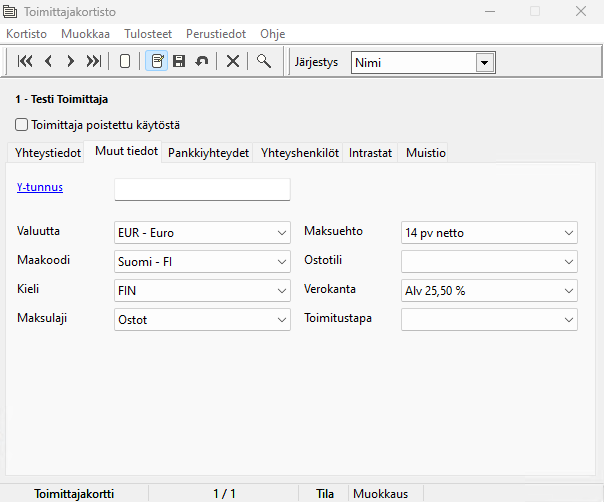
Task: Close the Toimittajakortisto window
Action: [581, 12]
